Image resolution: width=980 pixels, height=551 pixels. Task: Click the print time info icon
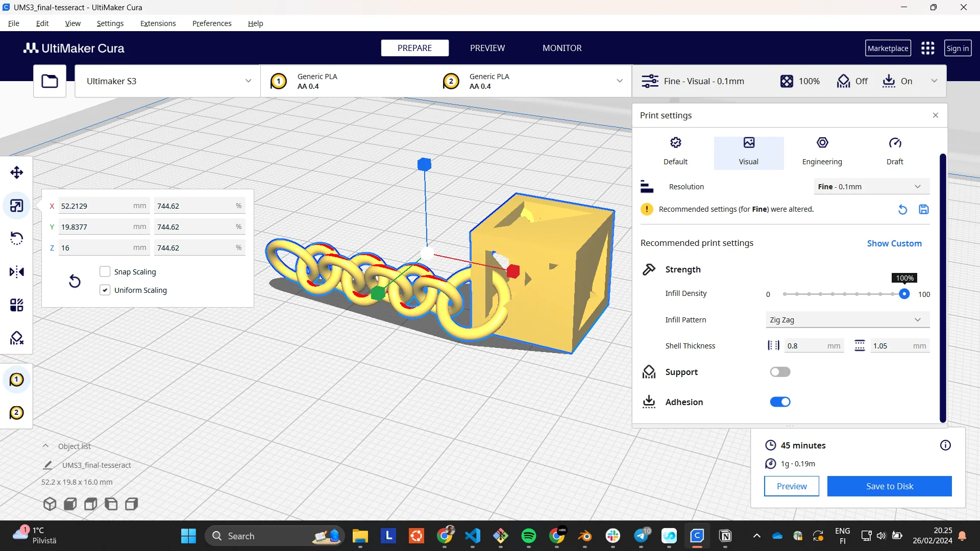point(945,445)
